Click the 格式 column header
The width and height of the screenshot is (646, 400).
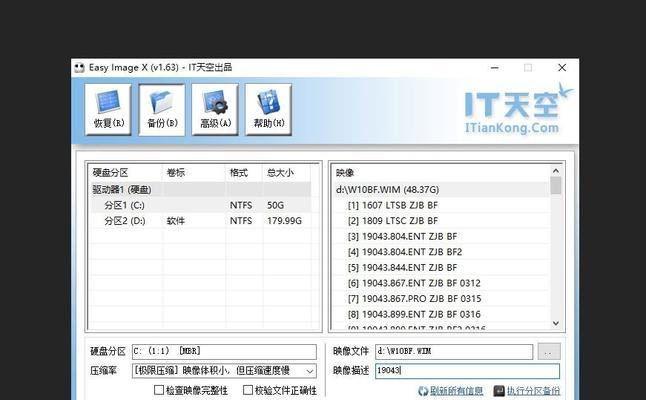(x=244, y=173)
